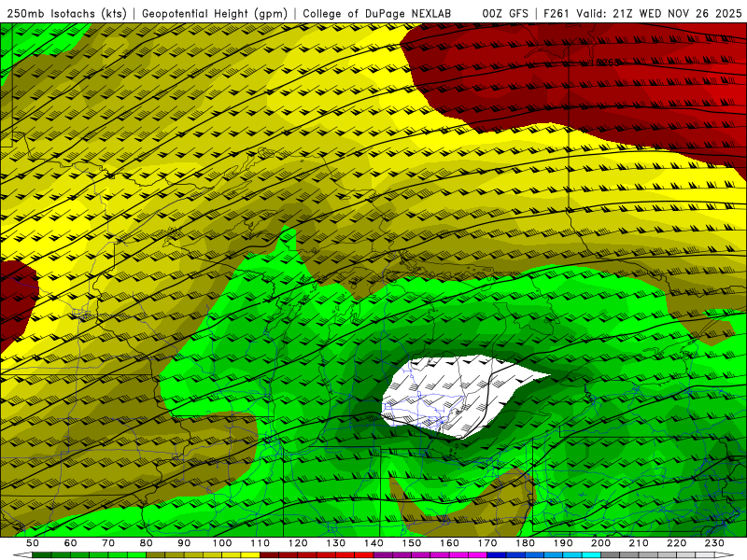The image size is (747, 560).
Task: Click the 230 value on the color scale
Action: (x=714, y=543)
